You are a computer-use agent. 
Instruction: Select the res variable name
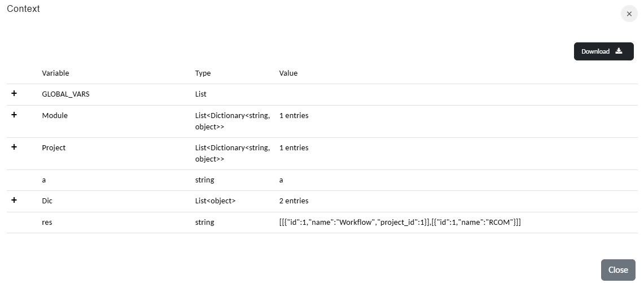(x=47, y=223)
